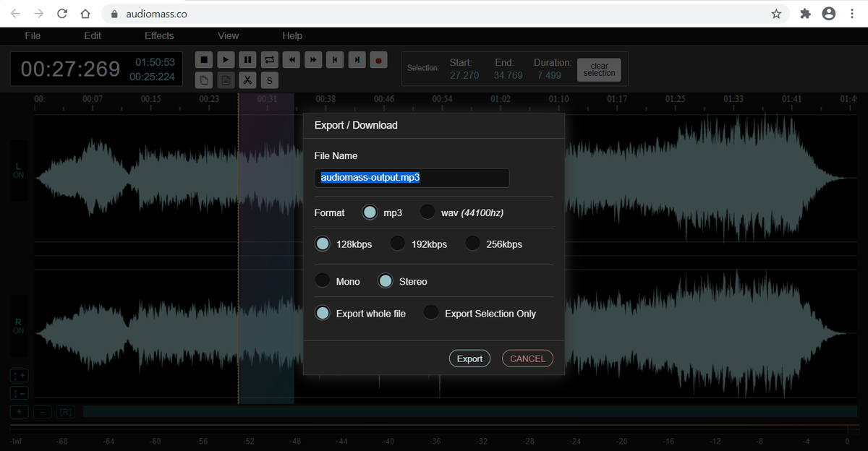
Task: Click the browser forward arrow
Action: click(x=38, y=14)
